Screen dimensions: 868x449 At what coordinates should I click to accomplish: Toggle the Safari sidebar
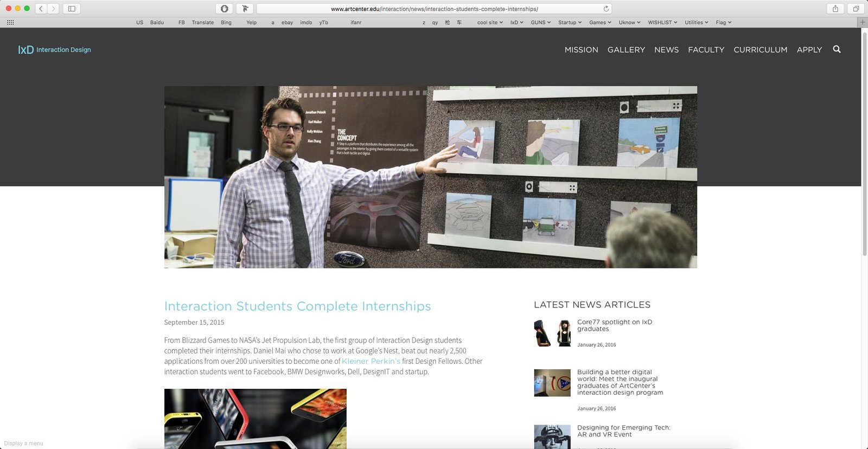[72, 9]
